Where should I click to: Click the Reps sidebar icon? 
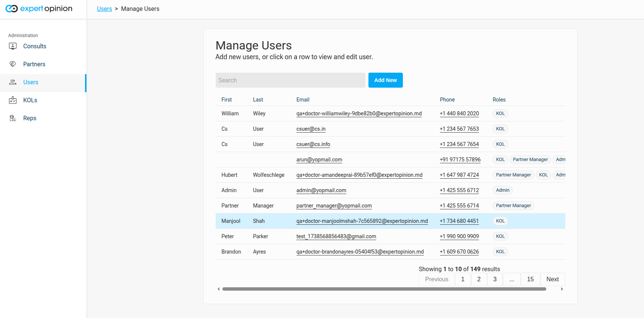pos(13,118)
